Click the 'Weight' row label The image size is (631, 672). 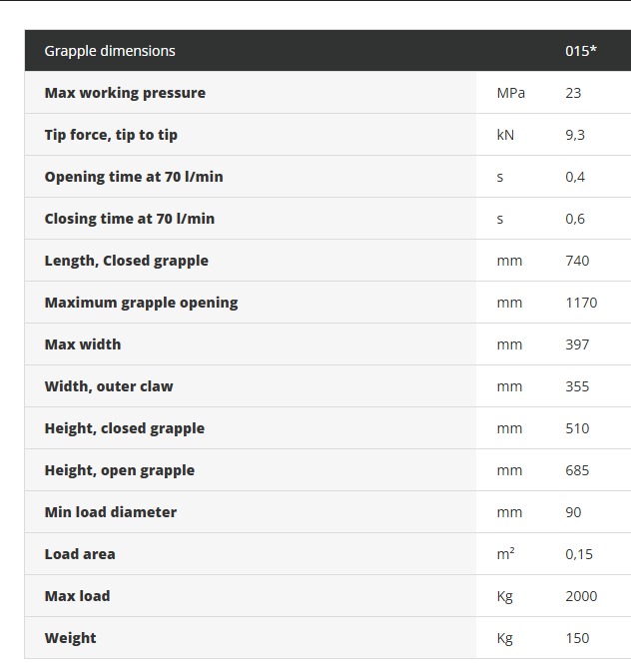click(x=71, y=638)
